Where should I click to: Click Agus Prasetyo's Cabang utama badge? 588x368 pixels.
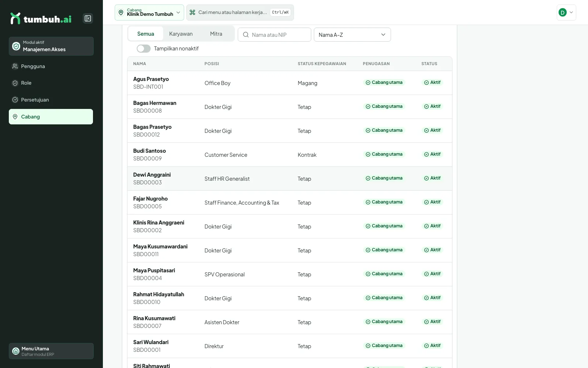coord(384,82)
